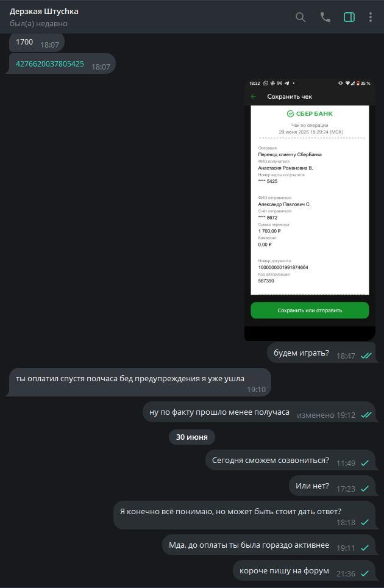
Task: Click the sent checkmark on Или нет
Action: pos(365,489)
